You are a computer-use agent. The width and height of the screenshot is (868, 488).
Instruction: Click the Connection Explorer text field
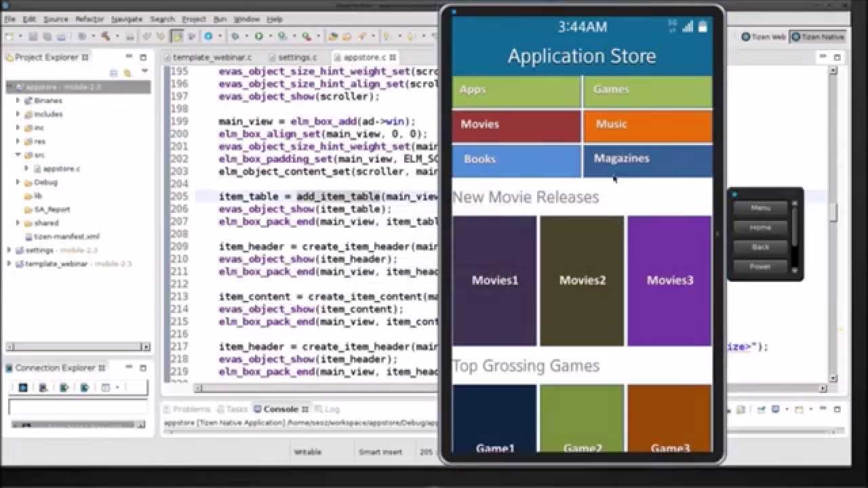coord(77,407)
